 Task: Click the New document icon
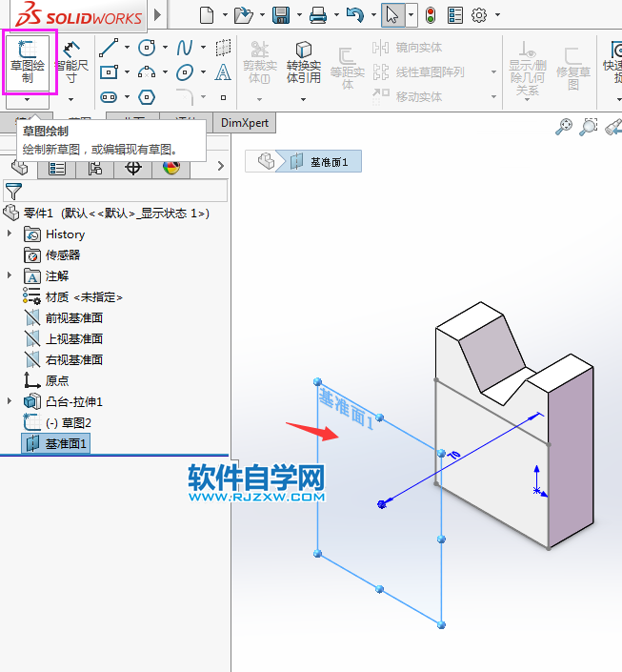207,15
